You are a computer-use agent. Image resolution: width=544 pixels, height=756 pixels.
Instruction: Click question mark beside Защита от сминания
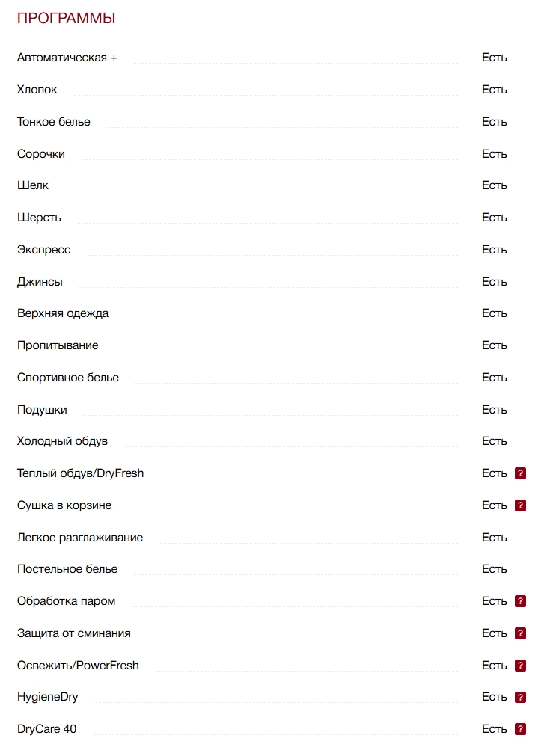[520, 633]
